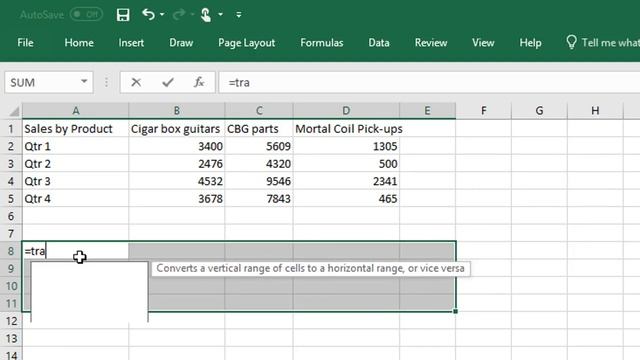The image size is (640, 360).
Task: Click cell with value 2341
Action: point(346,181)
